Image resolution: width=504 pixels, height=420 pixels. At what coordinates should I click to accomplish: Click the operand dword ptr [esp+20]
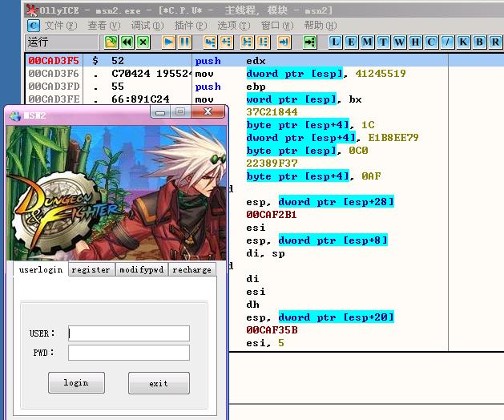point(337,317)
